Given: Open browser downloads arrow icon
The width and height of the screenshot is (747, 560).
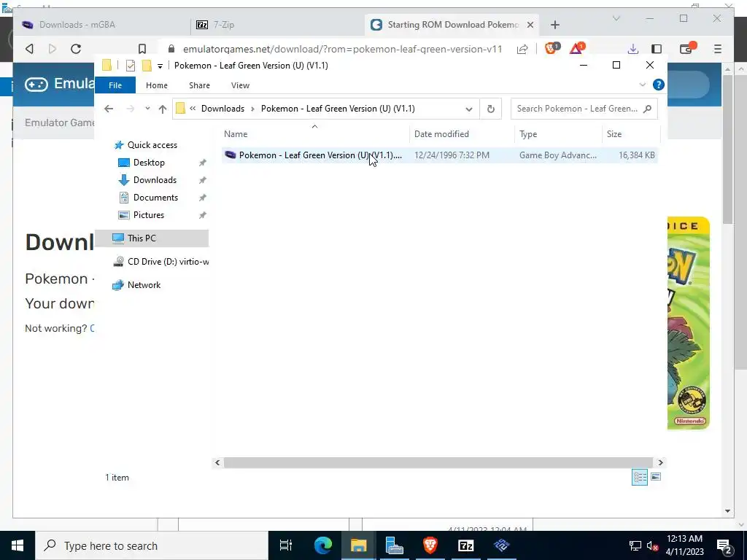Looking at the screenshot, I should point(632,49).
